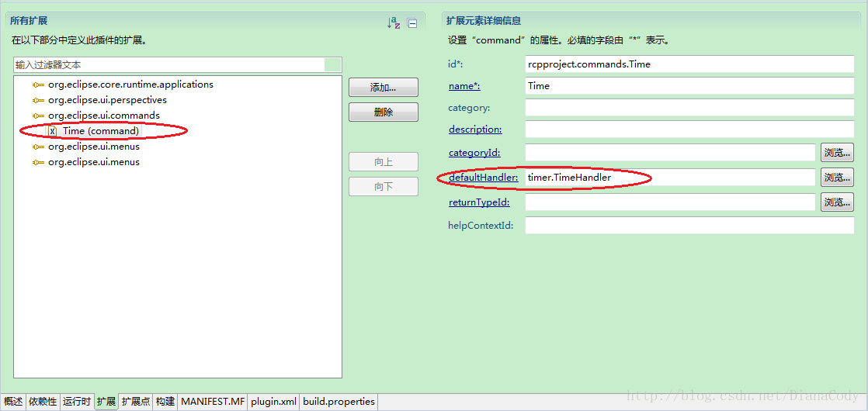Screen dimensions: 868x411
Task: Select org.eclipse.core.runtime.applications extension
Action: 130,85
